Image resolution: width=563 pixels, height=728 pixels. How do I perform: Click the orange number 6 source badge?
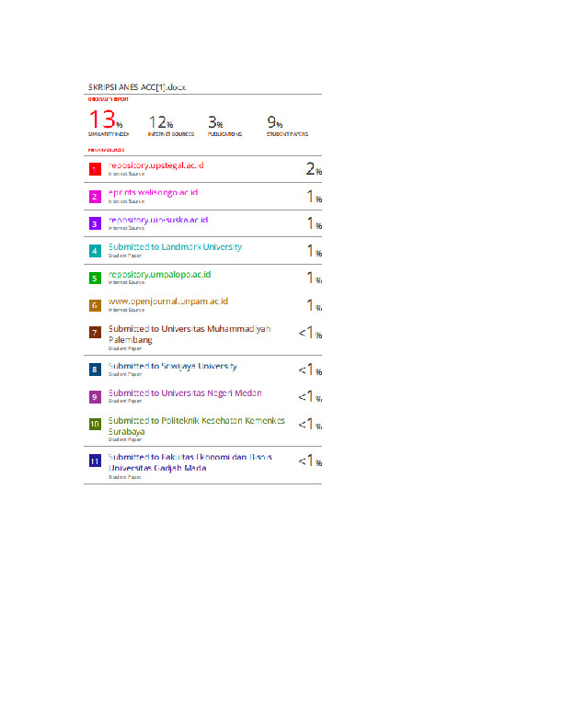95,305
